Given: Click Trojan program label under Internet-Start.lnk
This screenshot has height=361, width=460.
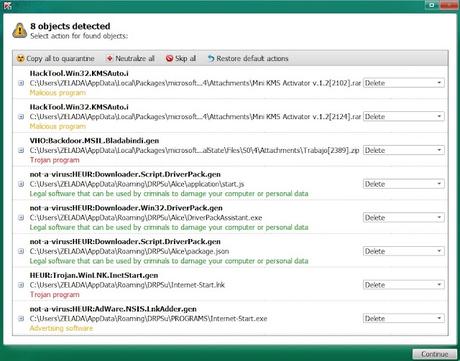Looking at the screenshot, I should (55, 295).
